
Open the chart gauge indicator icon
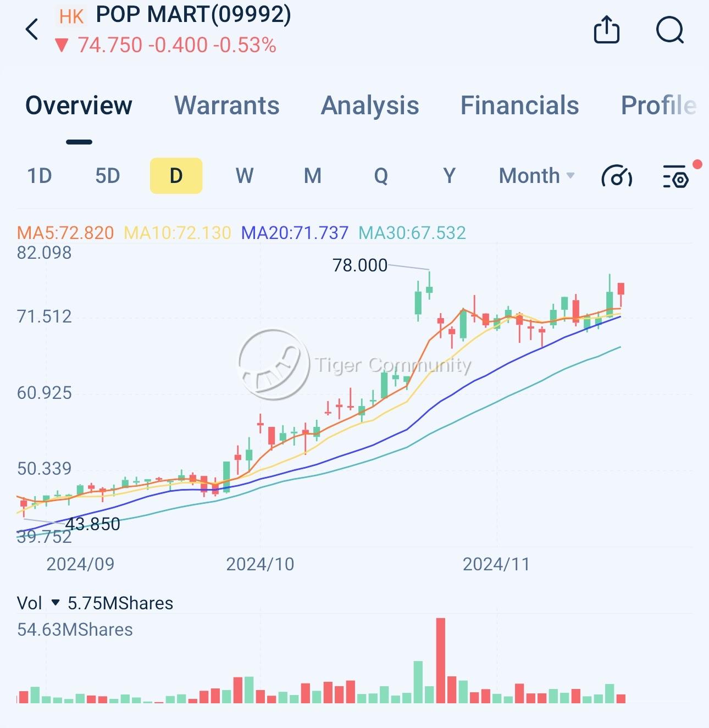pos(617,176)
